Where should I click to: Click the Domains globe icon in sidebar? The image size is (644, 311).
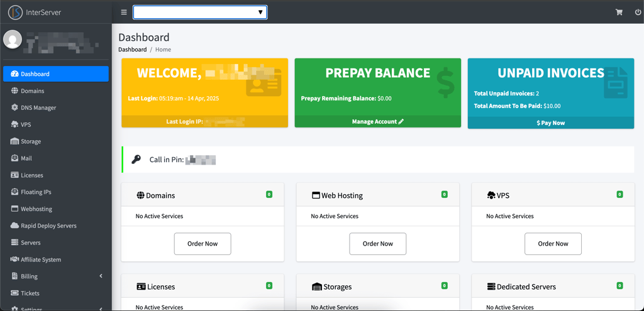tap(14, 90)
